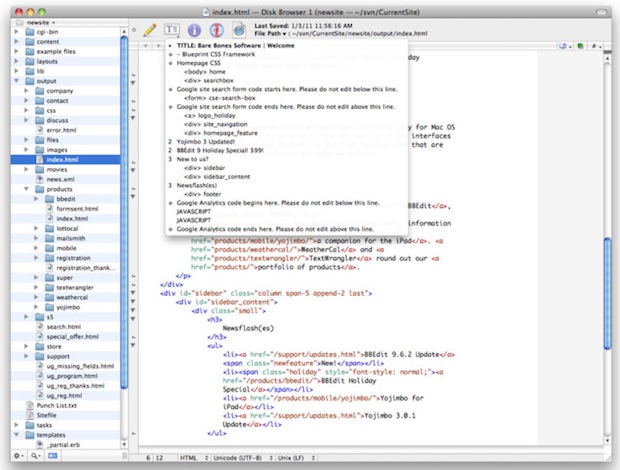Image resolution: width=620 pixels, height=470 pixels.
Task: Click the column number 12 in status bar
Action: [x=159, y=458]
